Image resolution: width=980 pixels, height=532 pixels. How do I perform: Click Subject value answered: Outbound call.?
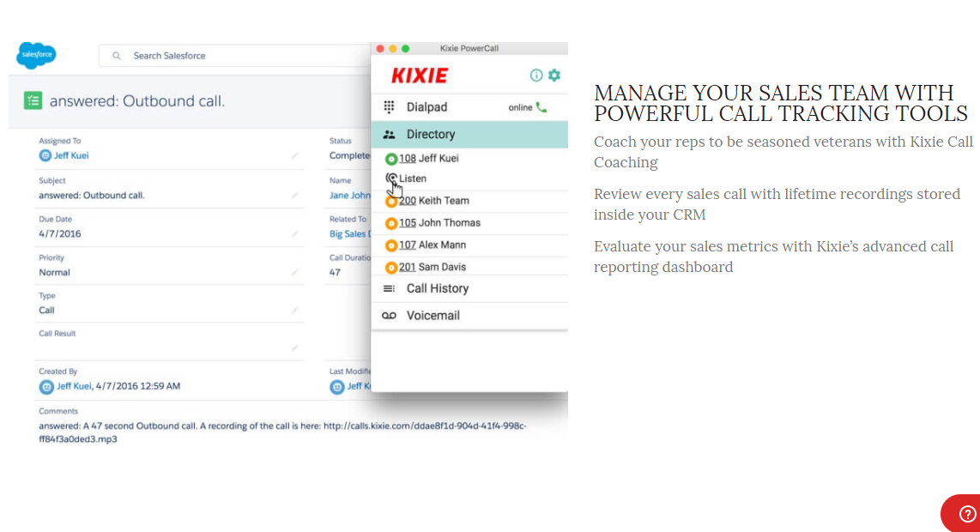pos(92,196)
